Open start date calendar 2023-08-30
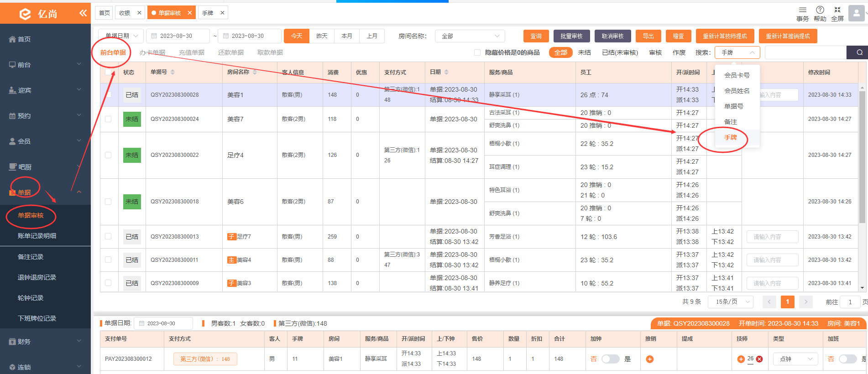 179,36
